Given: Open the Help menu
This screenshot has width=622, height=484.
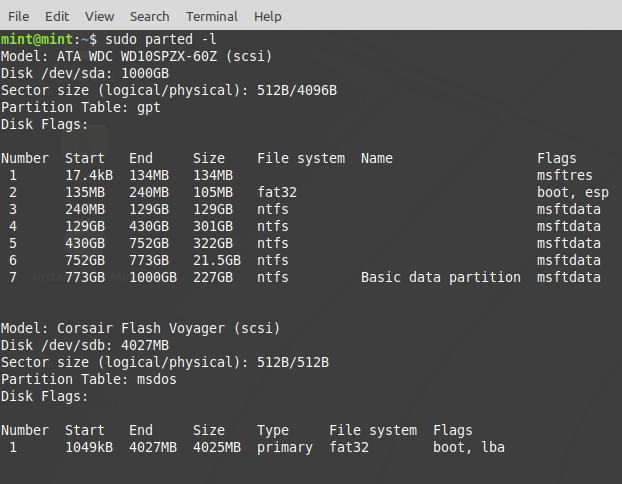Looking at the screenshot, I should click(267, 16).
